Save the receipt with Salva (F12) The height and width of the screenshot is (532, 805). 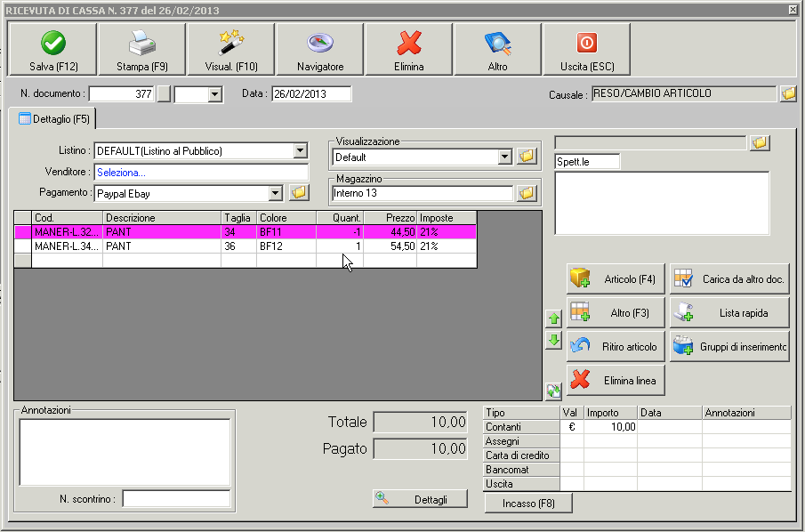(52, 49)
